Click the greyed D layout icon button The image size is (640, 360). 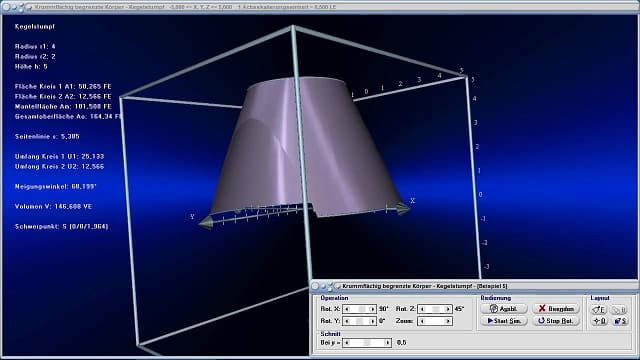coord(620,310)
